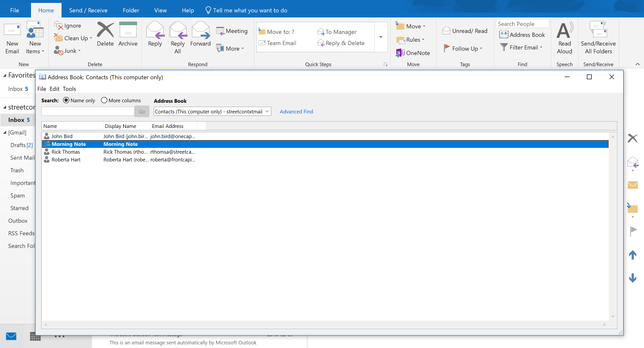Image resolution: width=644 pixels, height=348 pixels.
Task: Collapse the [Gmail] folder group
Action: 5,132
